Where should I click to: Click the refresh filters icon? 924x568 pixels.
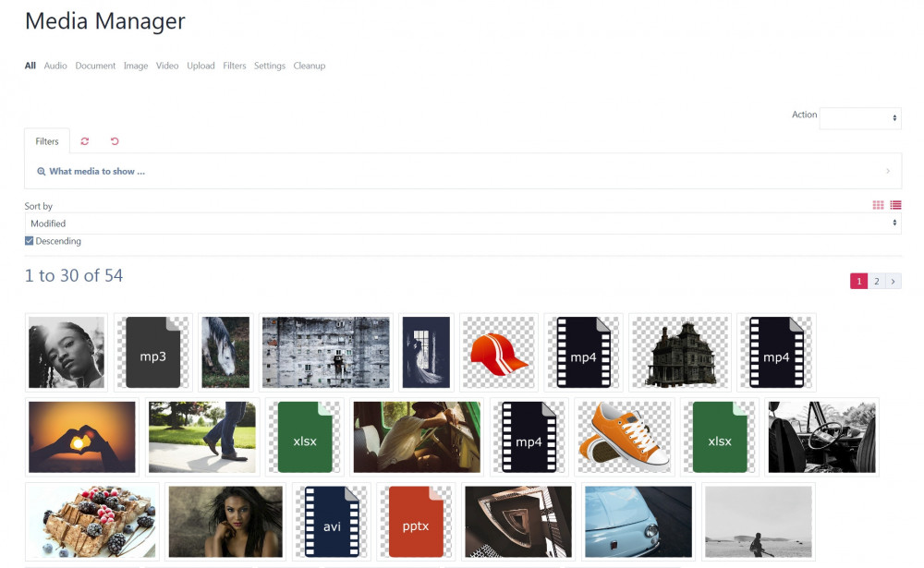point(85,140)
